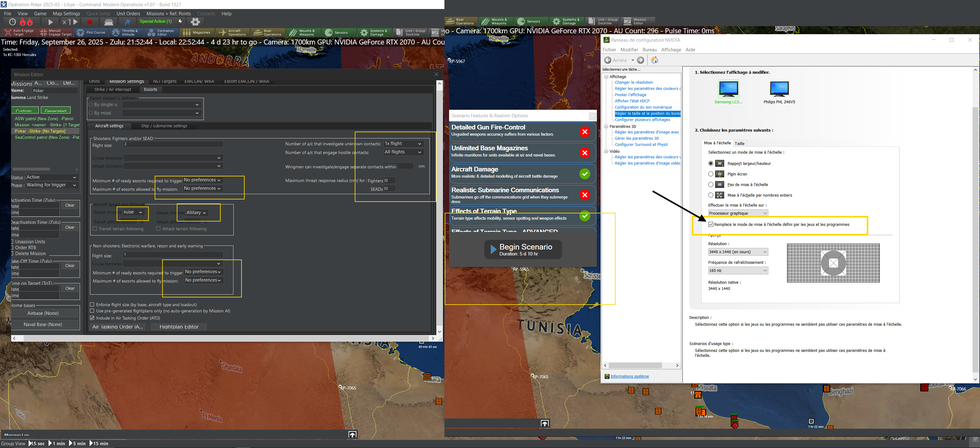The image size is (980, 448).
Task: Open Map Settings menu
Action: coord(66,14)
